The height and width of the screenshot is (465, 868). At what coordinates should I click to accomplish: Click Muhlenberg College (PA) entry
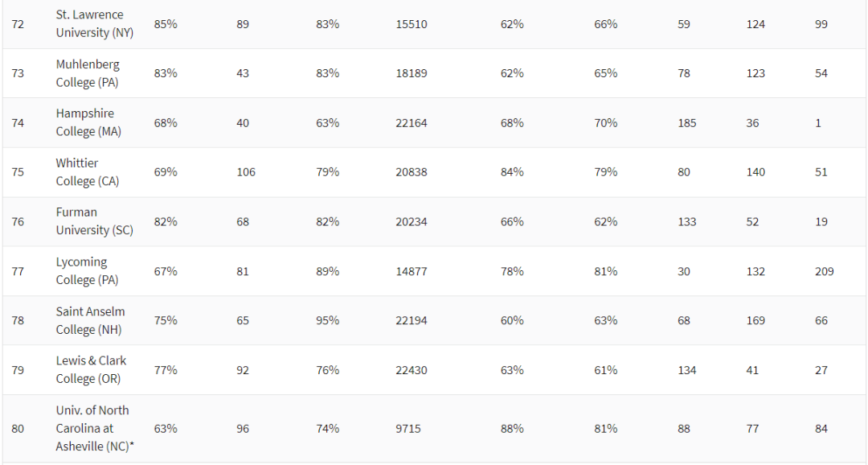pos(88,73)
